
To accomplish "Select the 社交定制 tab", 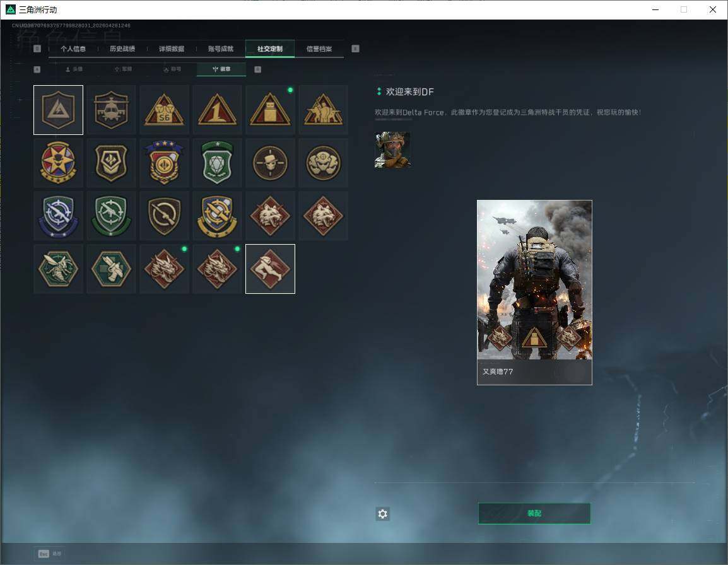I will click(x=270, y=49).
